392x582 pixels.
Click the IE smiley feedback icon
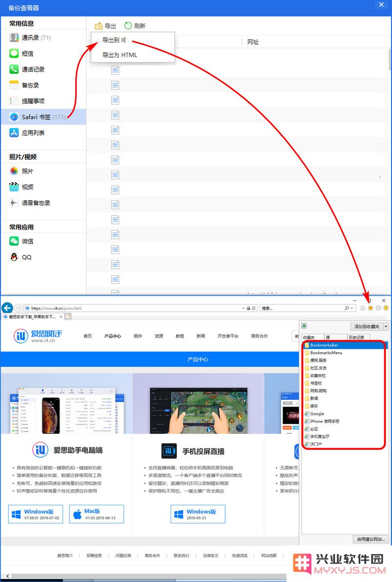386,308
